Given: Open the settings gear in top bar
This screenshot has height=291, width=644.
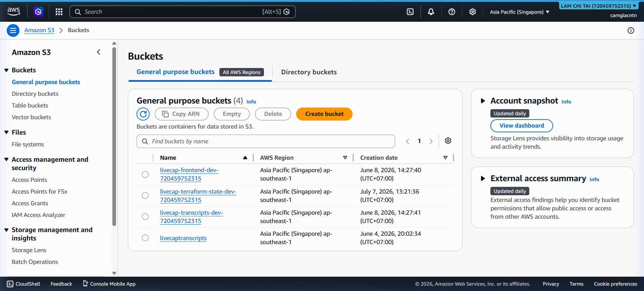Looking at the screenshot, I should point(473,12).
